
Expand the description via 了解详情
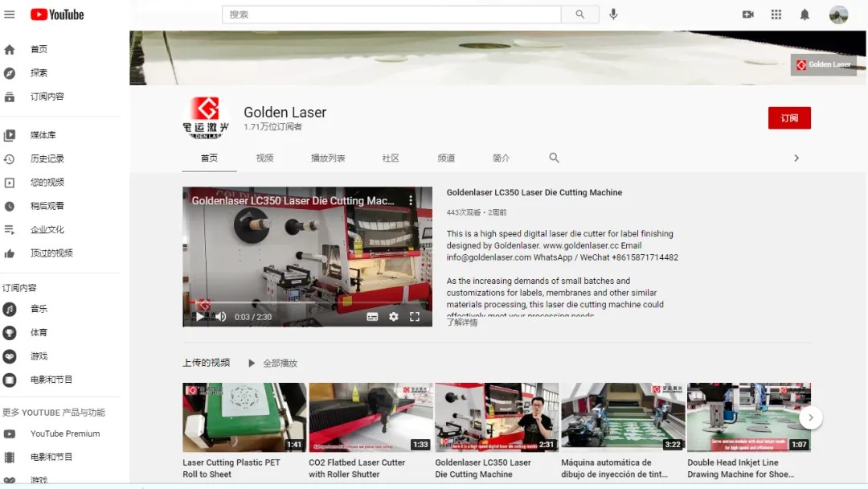[461, 323]
